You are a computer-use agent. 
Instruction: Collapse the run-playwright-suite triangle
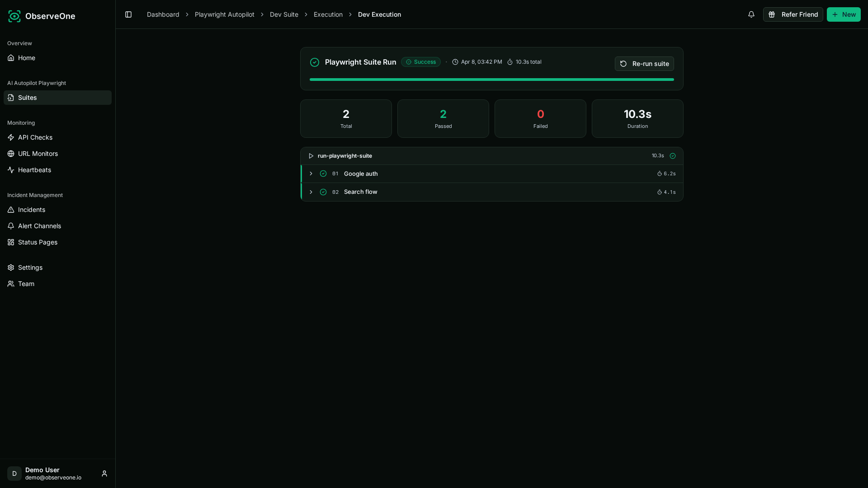click(311, 156)
